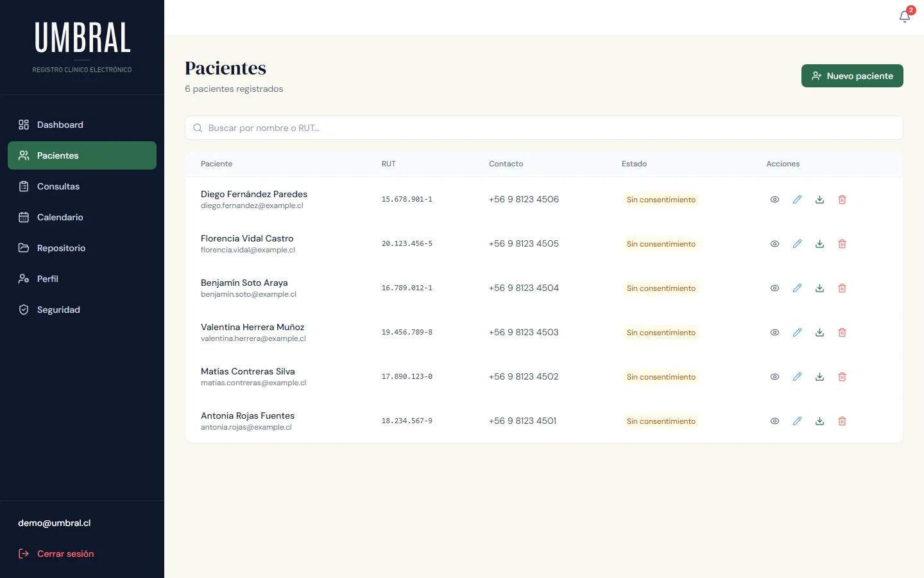This screenshot has width=924, height=578.
Task: Open the Calendario section
Action: (82, 217)
